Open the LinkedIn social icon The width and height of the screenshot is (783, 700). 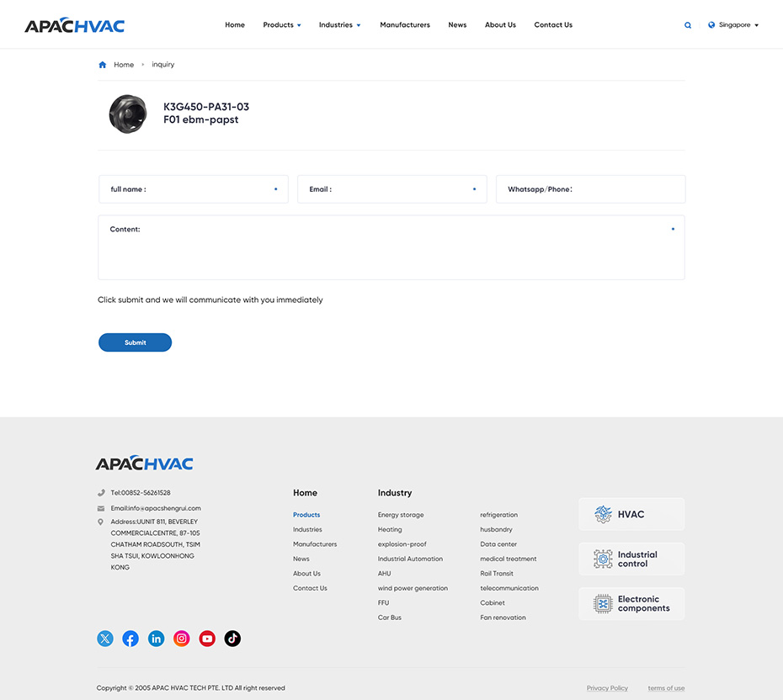156,639
